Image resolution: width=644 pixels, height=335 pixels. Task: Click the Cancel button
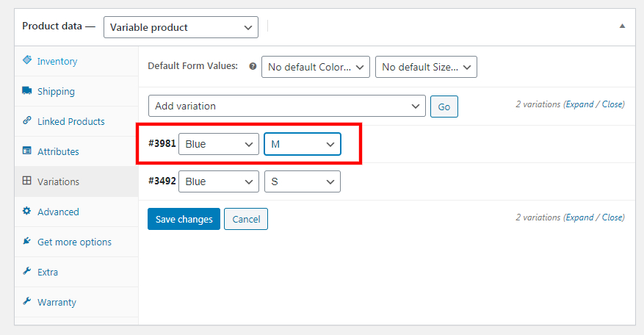pyautogui.click(x=246, y=219)
